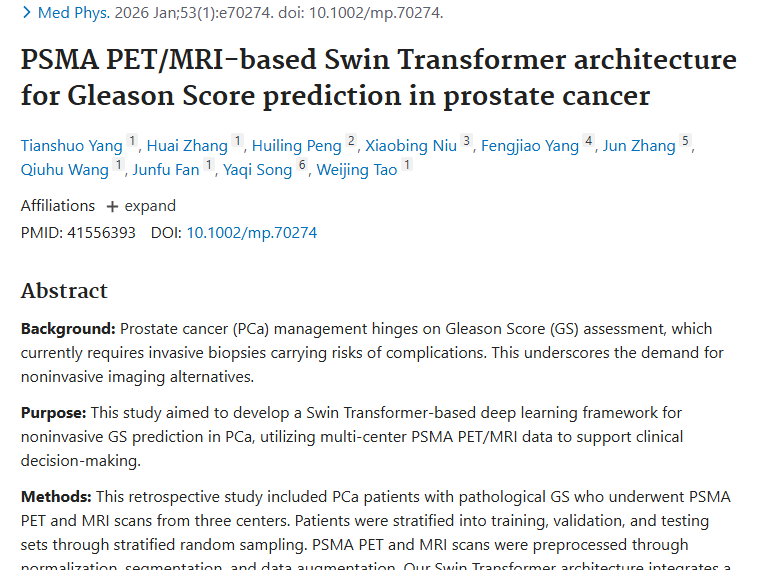Open author Weijing Tao's link
This screenshot has height=570, width=760.
(356, 170)
